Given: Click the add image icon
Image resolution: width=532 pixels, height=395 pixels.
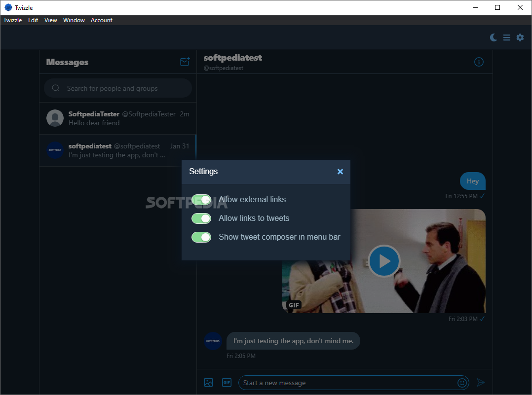Looking at the screenshot, I should pos(208,383).
